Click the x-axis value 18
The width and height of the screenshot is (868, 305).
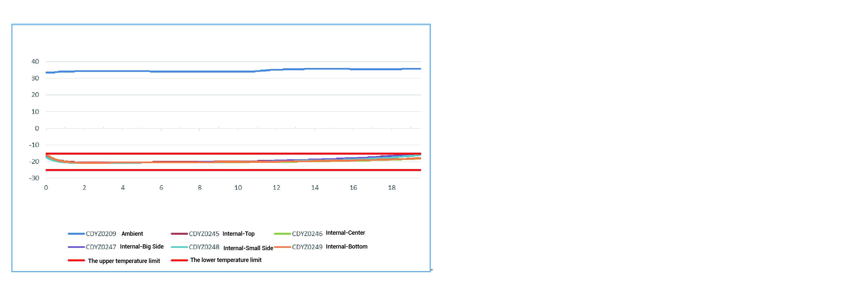pyautogui.click(x=392, y=187)
